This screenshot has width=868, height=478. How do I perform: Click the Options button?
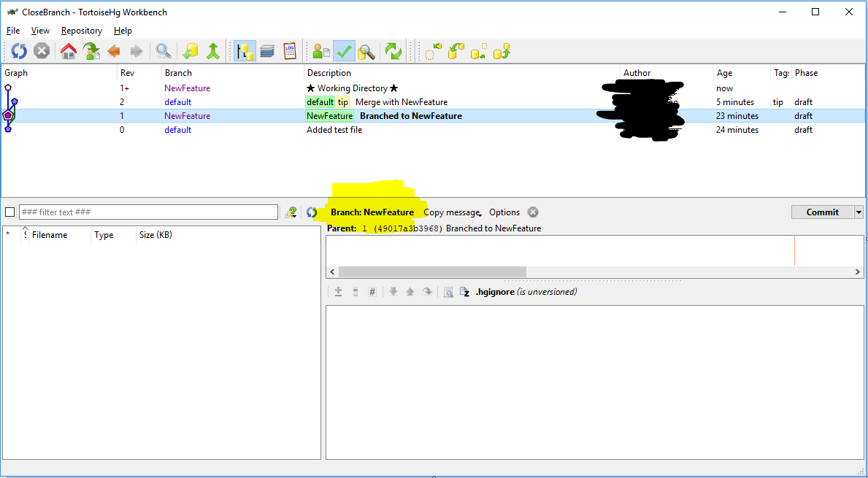[x=504, y=212]
